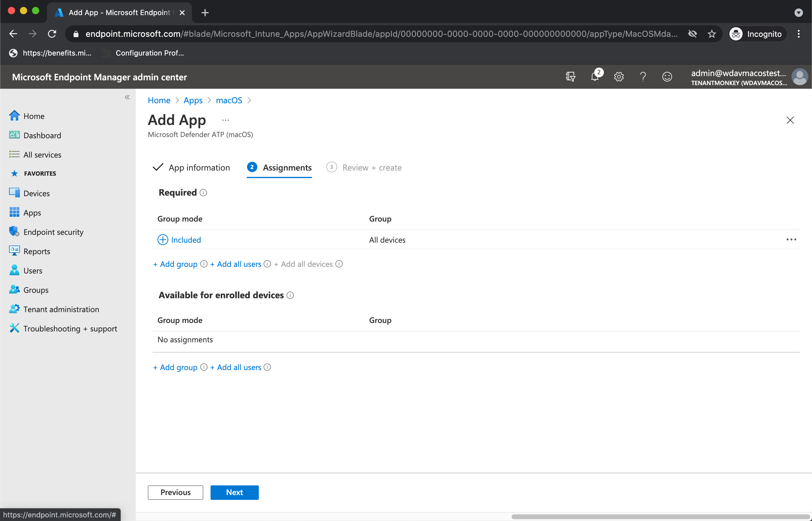Click info icon next to Required
Image resolution: width=812 pixels, height=521 pixels.
coord(203,193)
